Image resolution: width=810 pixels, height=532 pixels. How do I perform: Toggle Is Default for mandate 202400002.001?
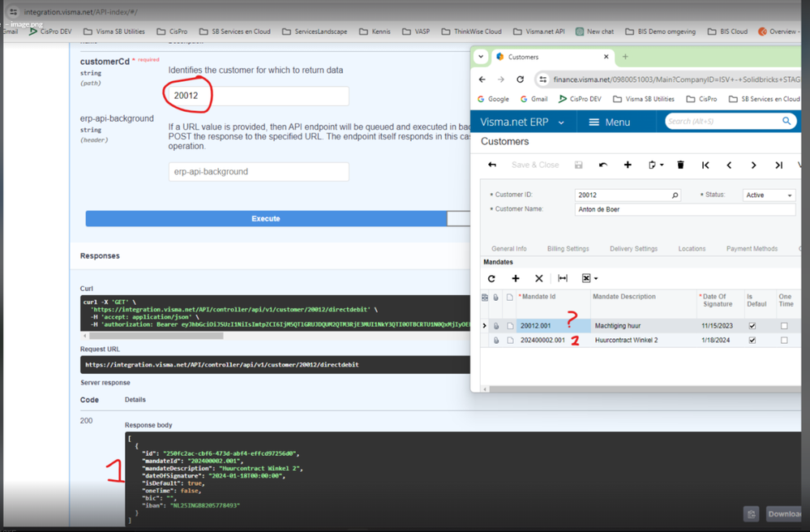click(752, 341)
